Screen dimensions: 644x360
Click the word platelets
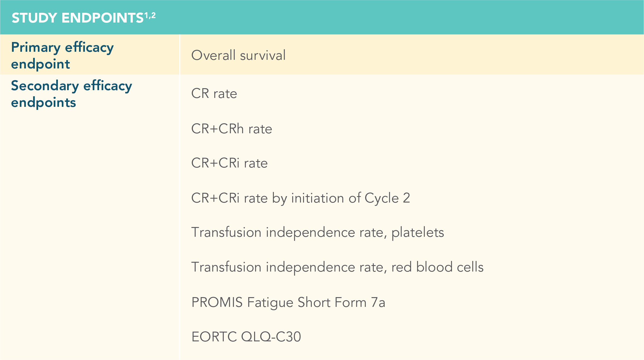point(417,233)
